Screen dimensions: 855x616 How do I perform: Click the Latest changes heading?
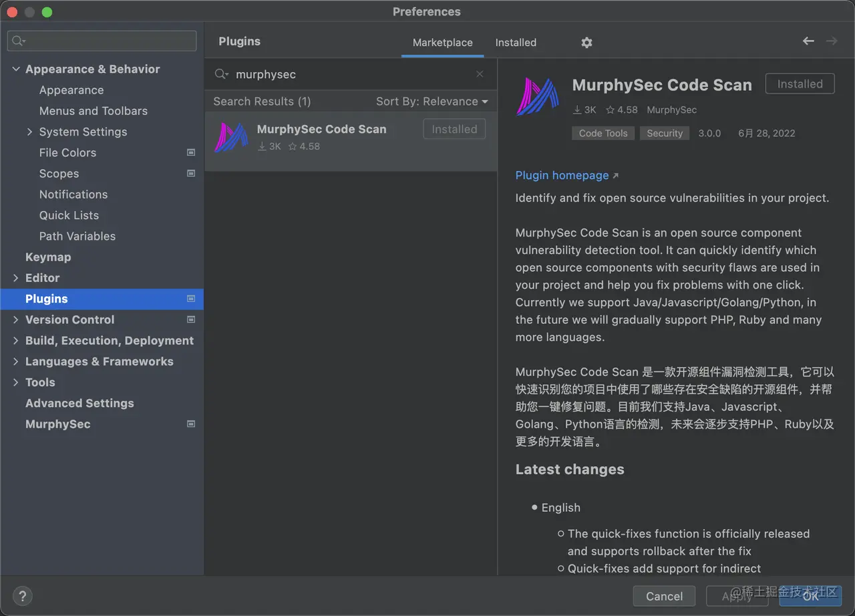(570, 470)
